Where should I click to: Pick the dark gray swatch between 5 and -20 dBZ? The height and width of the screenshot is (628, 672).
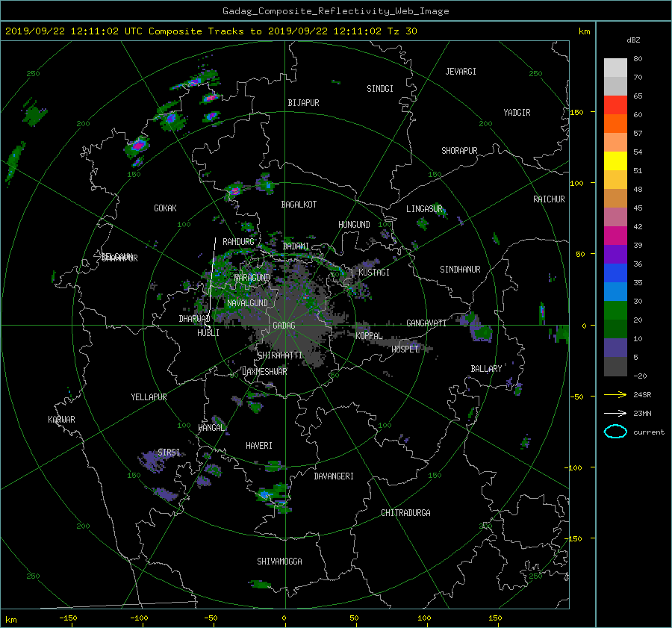click(x=615, y=367)
